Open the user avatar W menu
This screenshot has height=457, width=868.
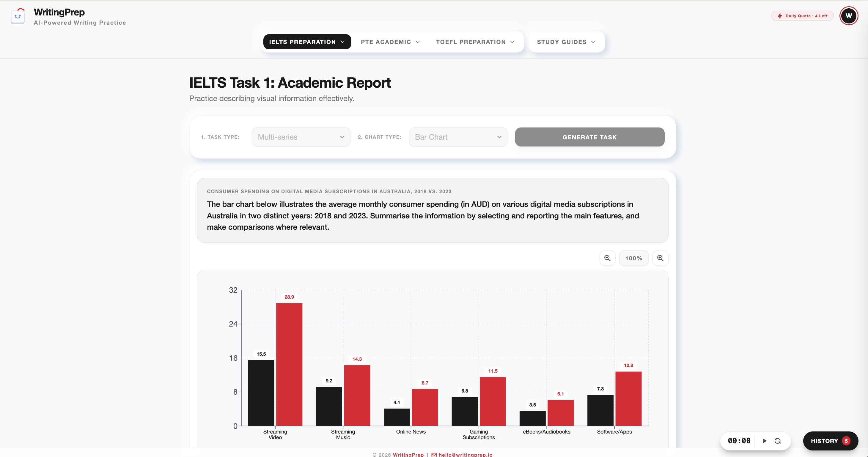coord(848,16)
